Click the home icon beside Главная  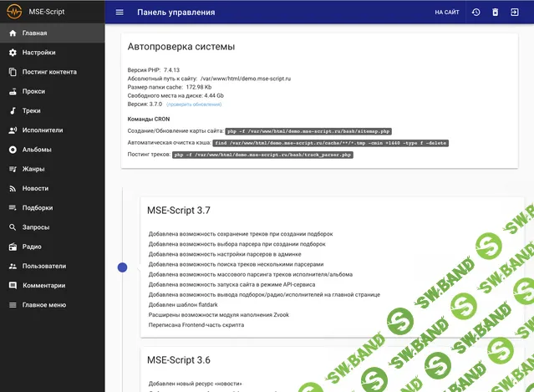click(x=13, y=33)
